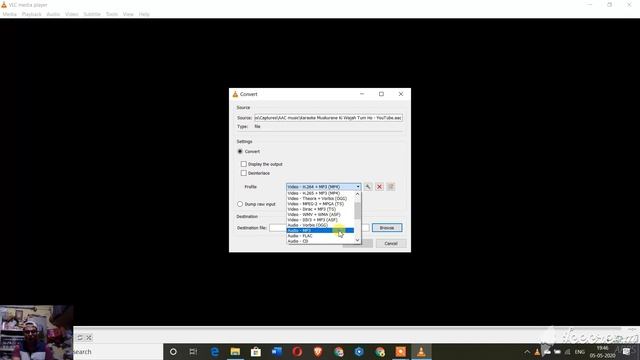This screenshot has height=360, width=640.
Task: Show hidden system tray icons
Action: (x=527, y=352)
